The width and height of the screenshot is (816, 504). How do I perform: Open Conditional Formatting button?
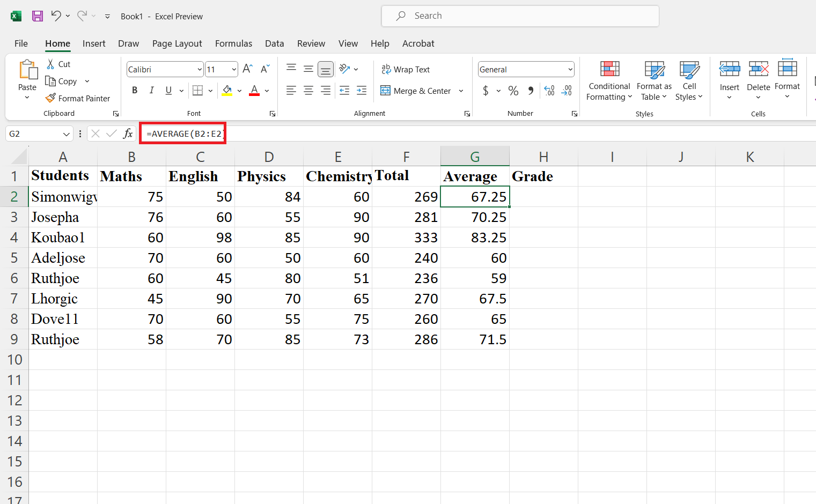609,81
